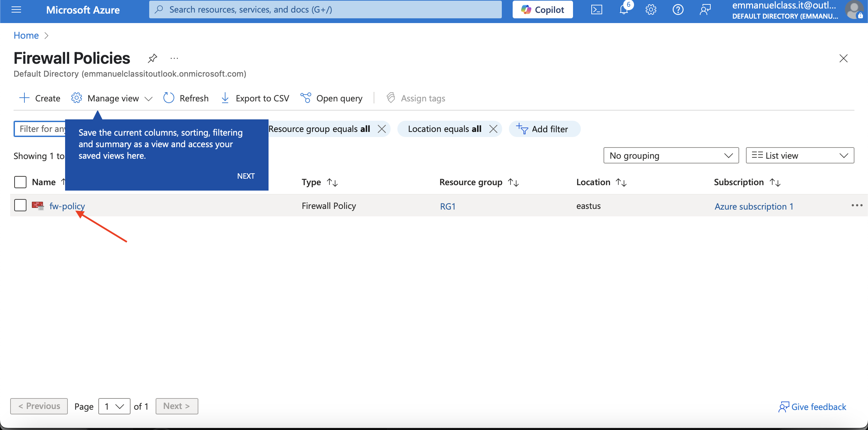Open the Help question mark icon
The width and height of the screenshot is (868, 430).
678,9
